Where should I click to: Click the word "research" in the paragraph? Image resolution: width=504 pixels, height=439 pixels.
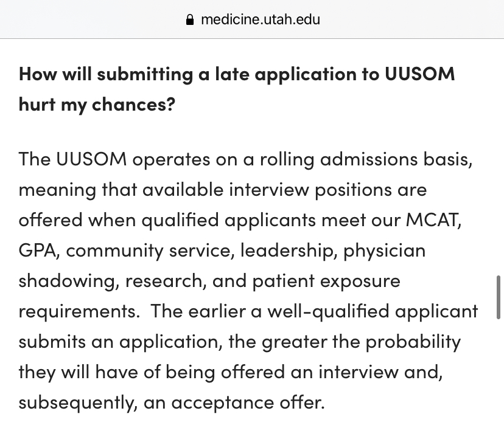pos(164,282)
